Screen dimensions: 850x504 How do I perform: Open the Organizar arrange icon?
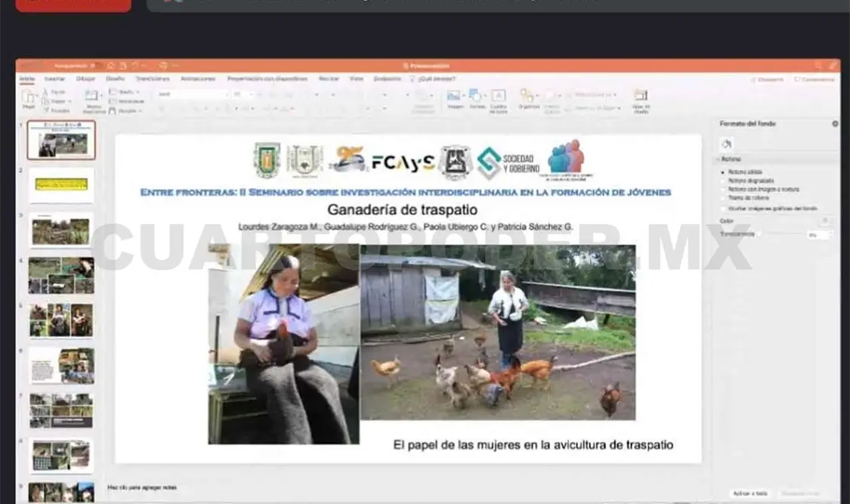(x=528, y=97)
